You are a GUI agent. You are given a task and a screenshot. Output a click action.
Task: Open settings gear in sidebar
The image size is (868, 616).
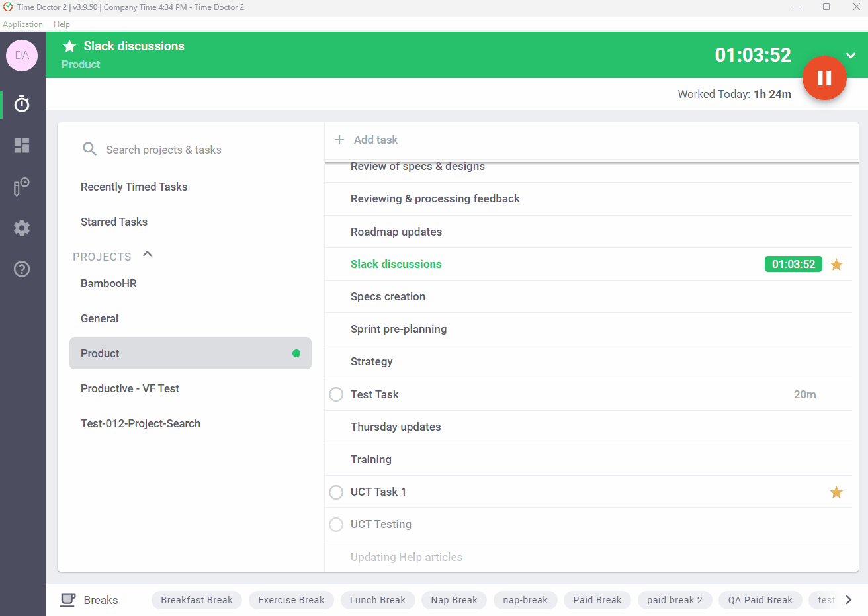pyautogui.click(x=22, y=228)
